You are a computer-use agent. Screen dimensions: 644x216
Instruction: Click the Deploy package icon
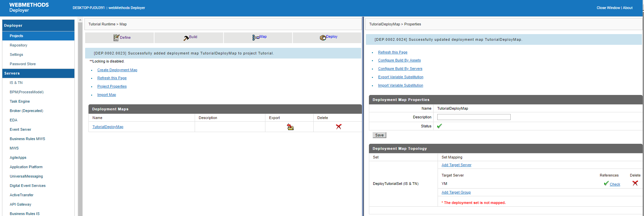(323, 37)
